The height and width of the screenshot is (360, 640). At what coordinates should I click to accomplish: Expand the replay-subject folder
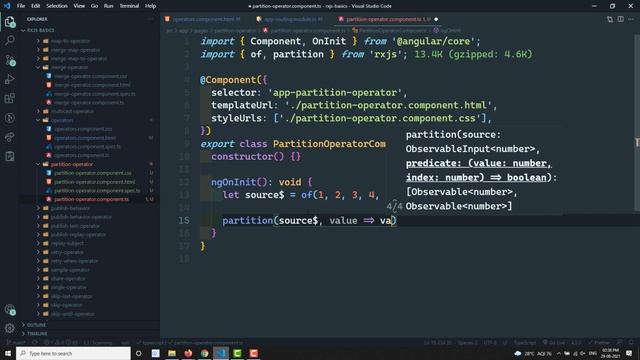[x=67, y=243]
